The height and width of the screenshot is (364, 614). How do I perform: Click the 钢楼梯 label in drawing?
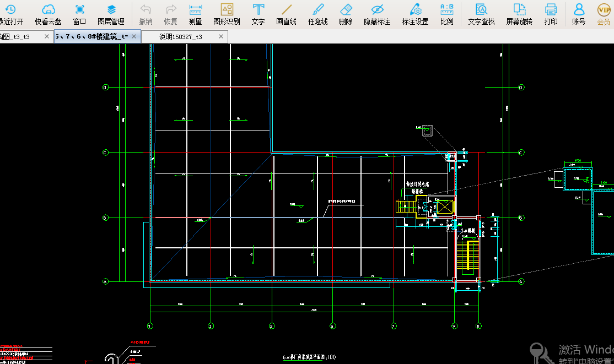pyautogui.click(x=417, y=192)
